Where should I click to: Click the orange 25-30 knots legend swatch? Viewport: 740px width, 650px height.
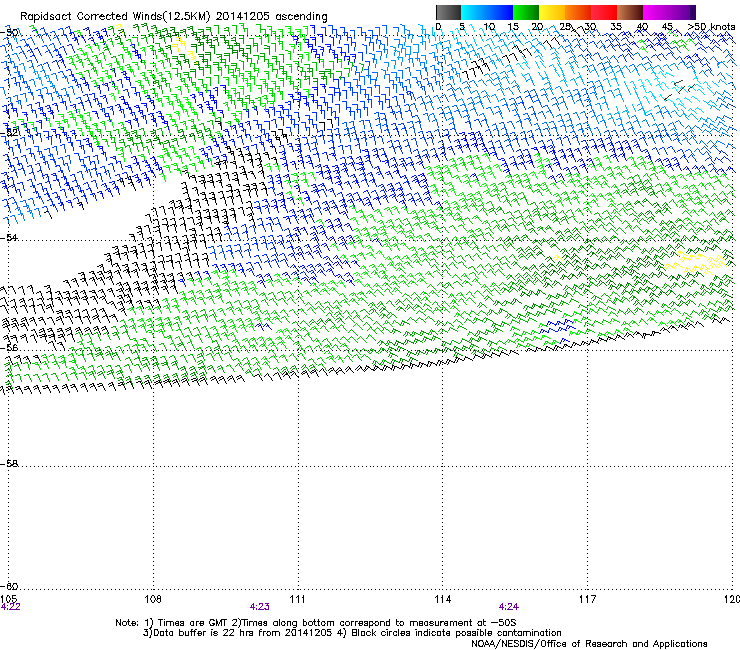click(x=578, y=12)
